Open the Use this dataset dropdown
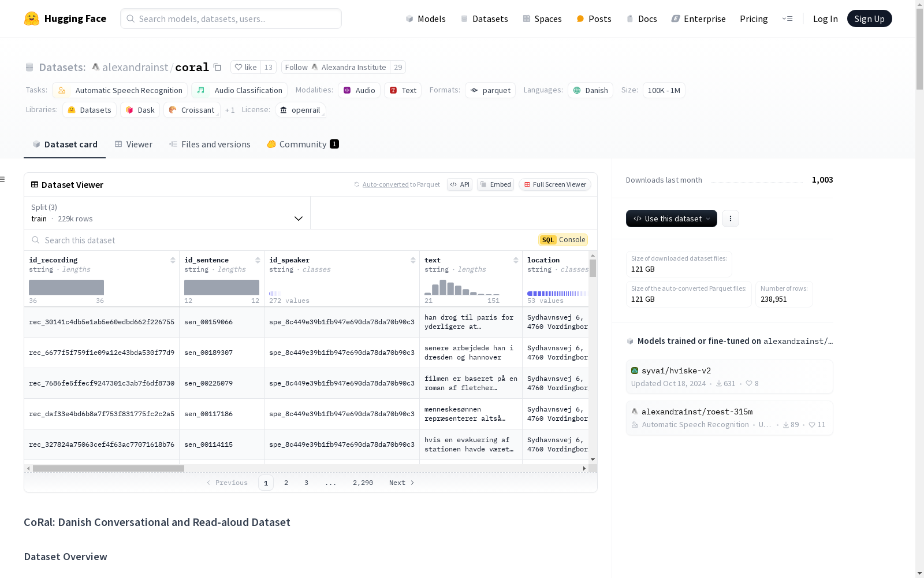This screenshot has width=924, height=578. pos(672,218)
